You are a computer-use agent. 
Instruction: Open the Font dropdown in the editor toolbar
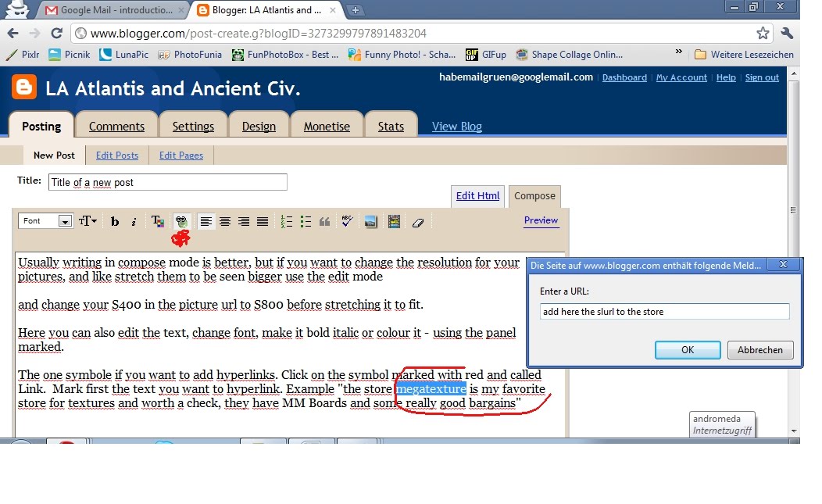click(45, 221)
